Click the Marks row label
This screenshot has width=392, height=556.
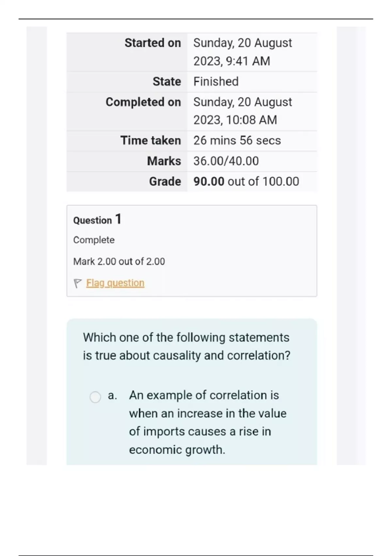164,161
